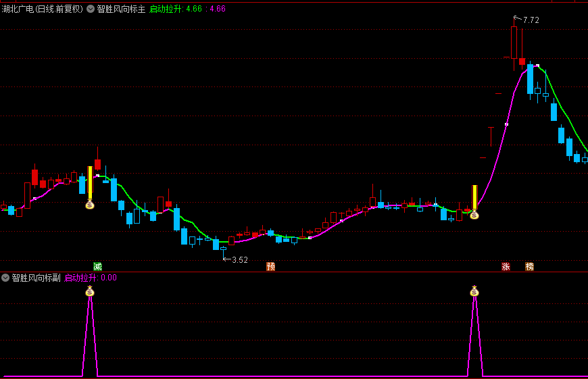
Task: Click the 7.72 high price label
Action: point(531,20)
